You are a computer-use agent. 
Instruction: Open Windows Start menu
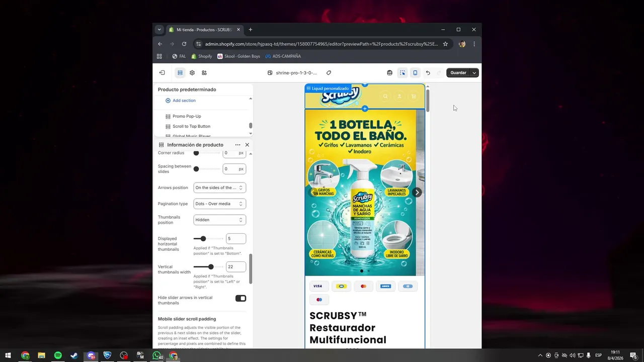click(x=8, y=355)
